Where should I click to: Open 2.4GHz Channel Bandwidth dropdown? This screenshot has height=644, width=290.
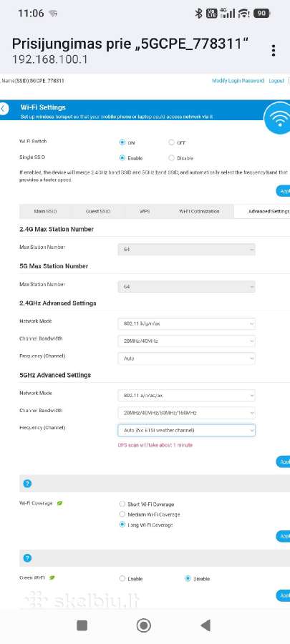(x=186, y=341)
